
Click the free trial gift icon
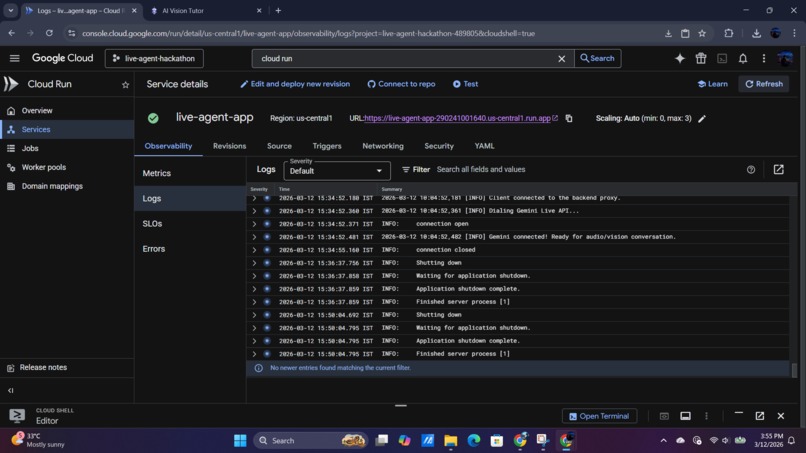701,59
